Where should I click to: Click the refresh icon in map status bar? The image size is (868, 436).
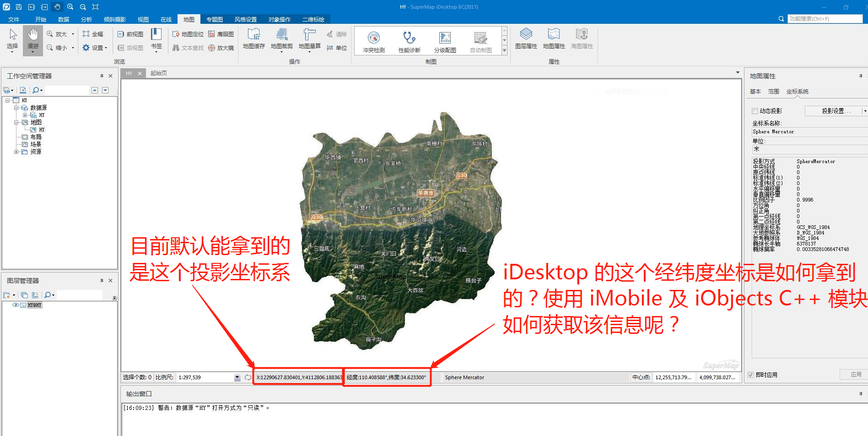pos(248,377)
